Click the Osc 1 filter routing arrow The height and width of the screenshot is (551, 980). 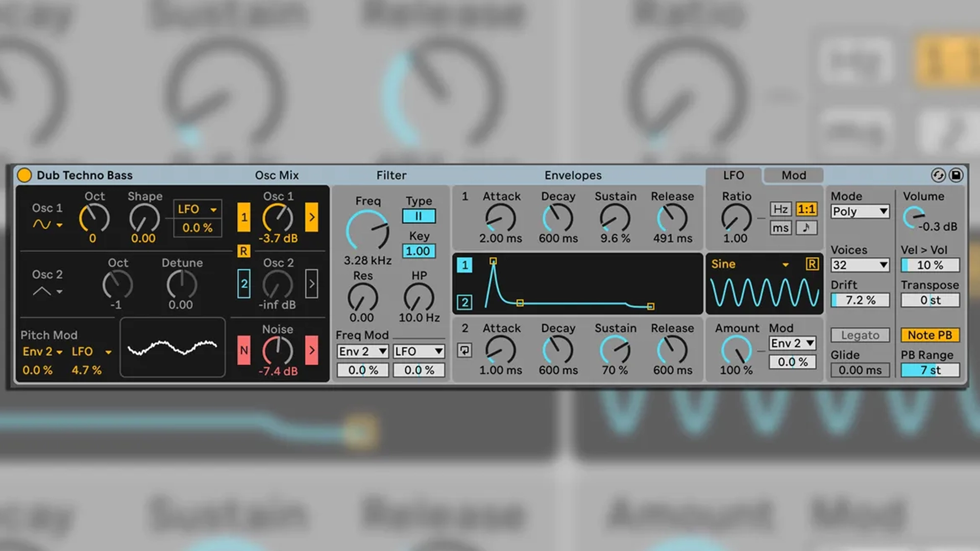click(x=311, y=217)
